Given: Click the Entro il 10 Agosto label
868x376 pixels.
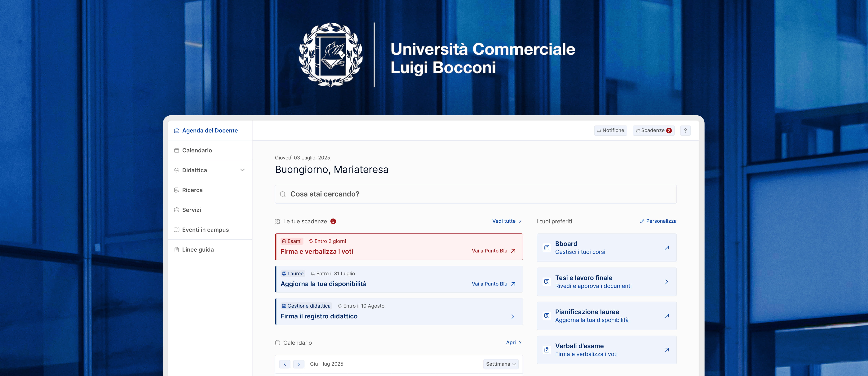Looking at the screenshot, I should pyautogui.click(x=361, y=306).
